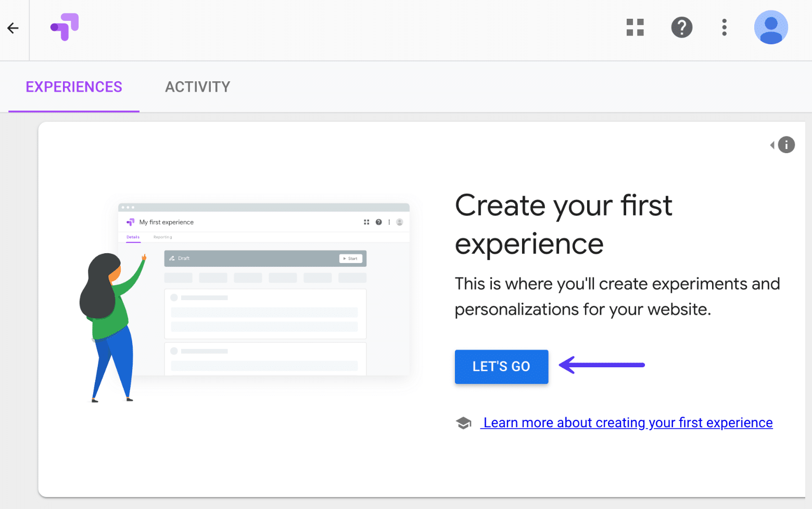
Task: Select the Details tab in the preview
Action: [133, 237]
